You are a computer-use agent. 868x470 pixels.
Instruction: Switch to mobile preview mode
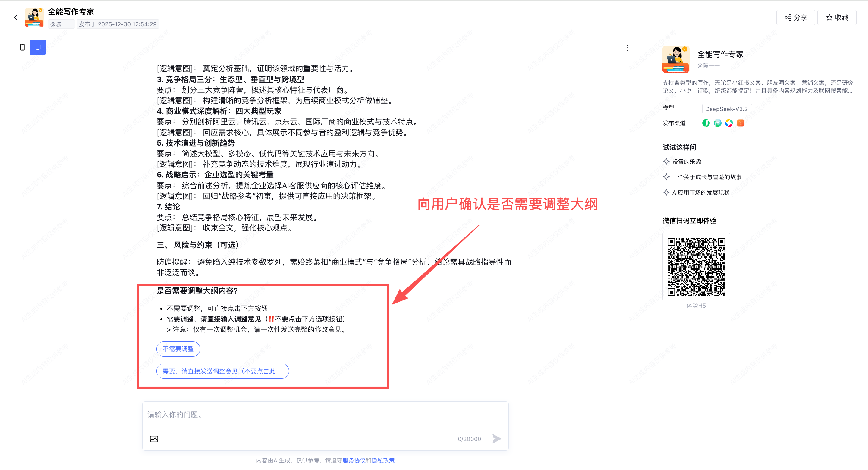click(x=23, y=47)
